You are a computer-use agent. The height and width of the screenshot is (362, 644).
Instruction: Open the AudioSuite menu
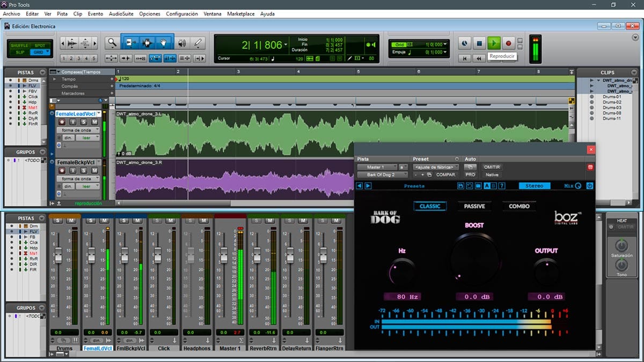(x=121, y=13)
